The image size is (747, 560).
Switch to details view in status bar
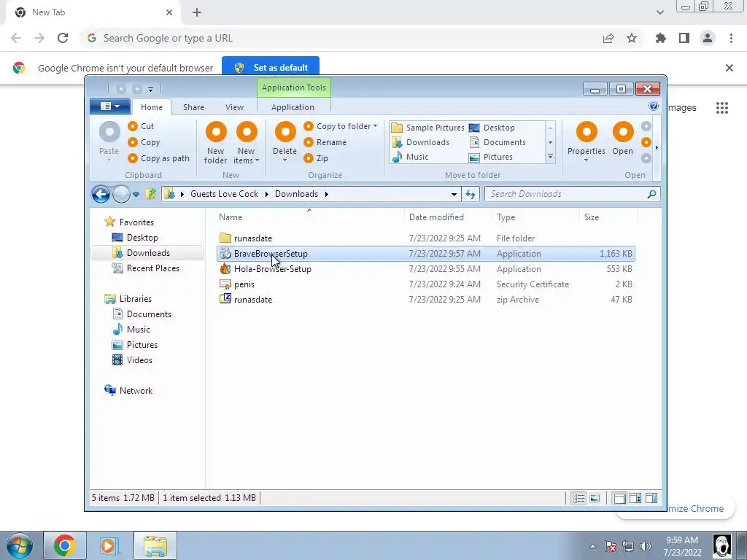pyautogui.click(x=578, y=499)
